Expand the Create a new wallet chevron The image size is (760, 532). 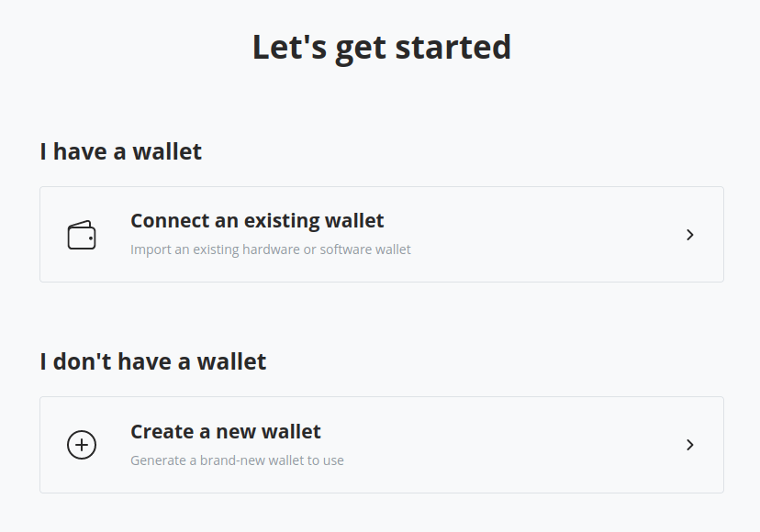coord(689,445)
